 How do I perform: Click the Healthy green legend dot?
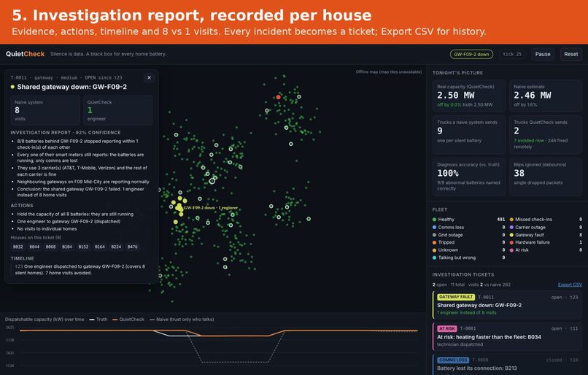point(435,220)
